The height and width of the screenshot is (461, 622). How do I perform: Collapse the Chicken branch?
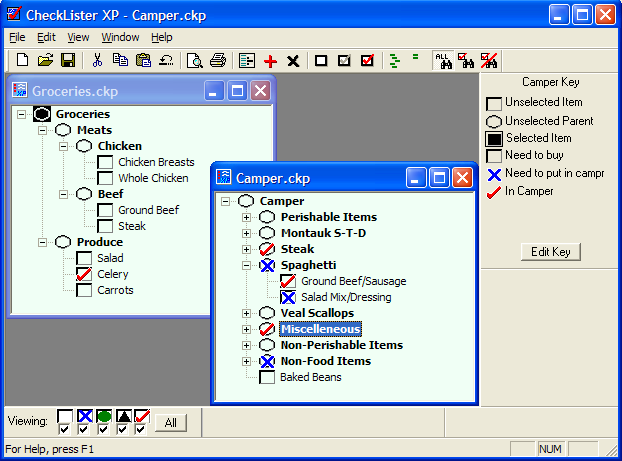tap(63, 146)
